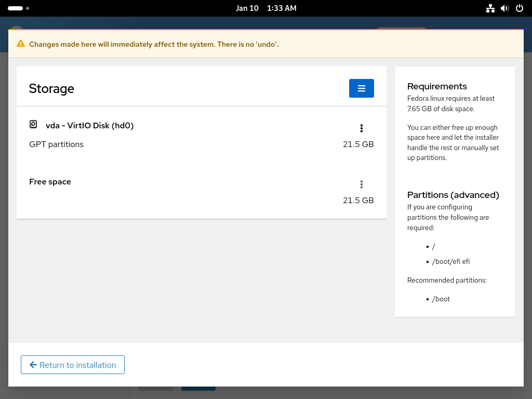The width and height of the screenshot is (532, 399).
Task: Open the kebab menu for vda VirtIO Disk
Action: [362, 128]
